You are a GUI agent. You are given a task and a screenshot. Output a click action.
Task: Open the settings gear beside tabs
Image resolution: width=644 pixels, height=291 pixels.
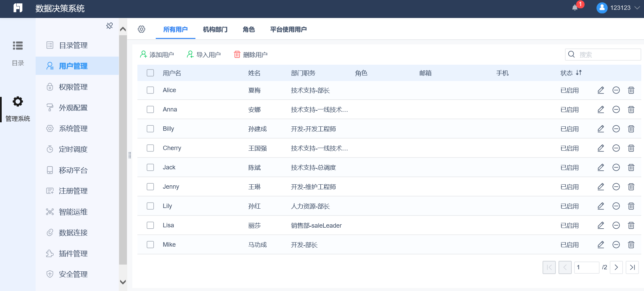(x=141, y=29)
